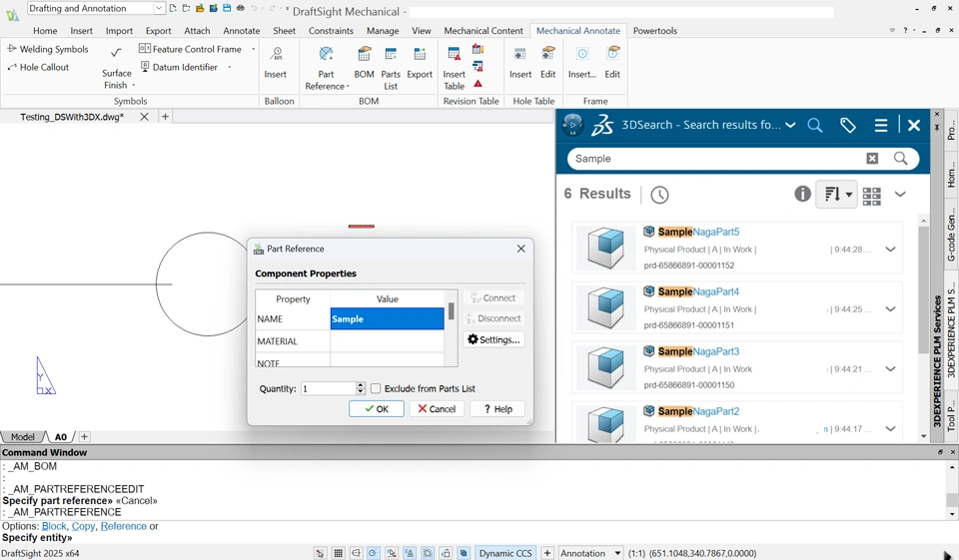Click the Block option link in command line
The width and height of the screenshot is (959, 560).
(54, 526)
